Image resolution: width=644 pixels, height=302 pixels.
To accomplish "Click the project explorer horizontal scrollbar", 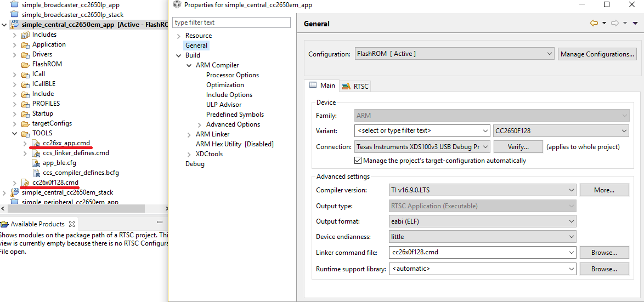I will pos(76,208).
